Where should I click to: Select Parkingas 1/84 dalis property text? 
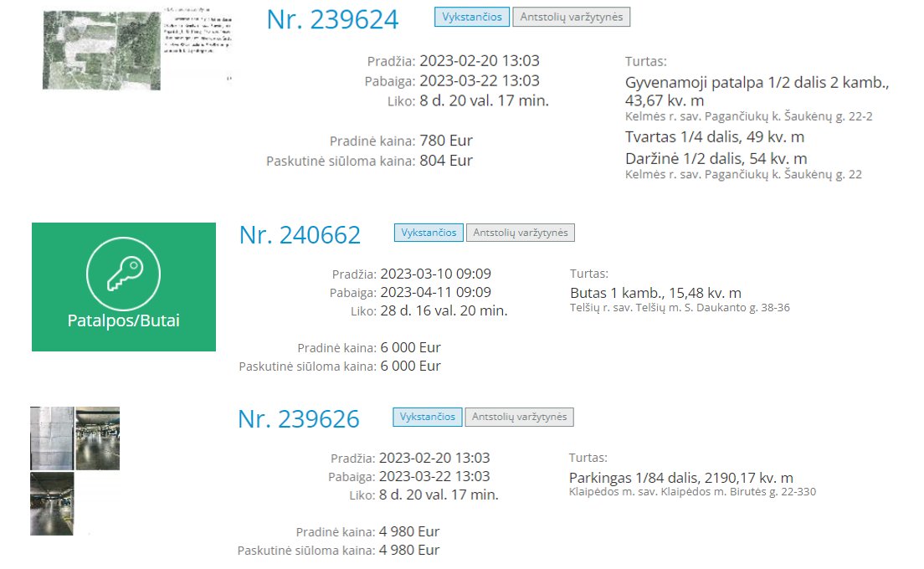[x=680, y=478]
